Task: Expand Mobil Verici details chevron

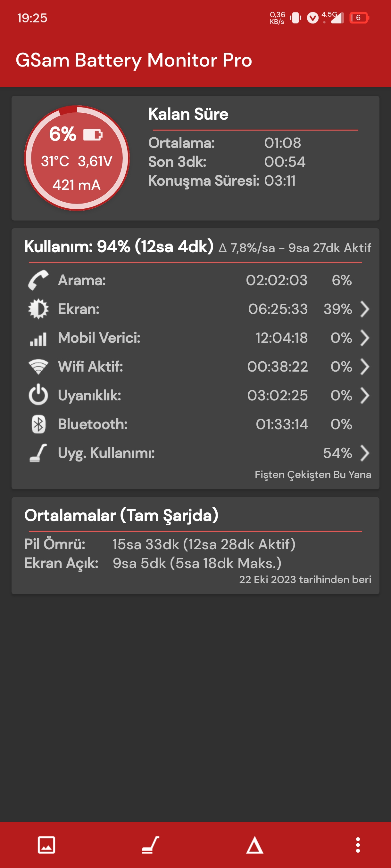Action: pos(365,338)
